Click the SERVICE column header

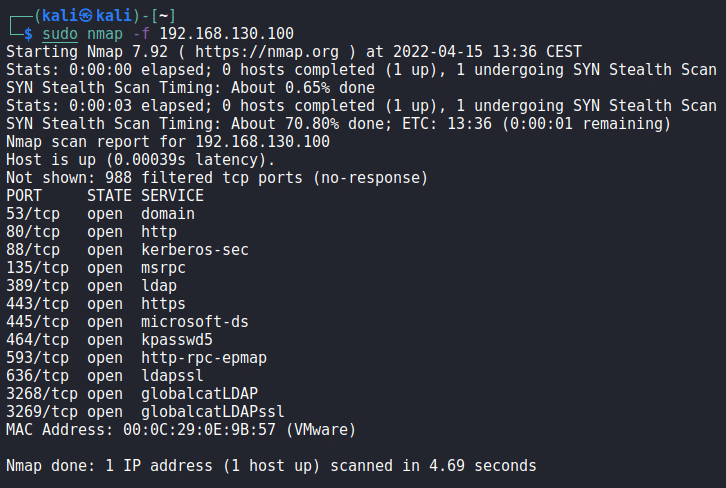click(x=172, y=196)
